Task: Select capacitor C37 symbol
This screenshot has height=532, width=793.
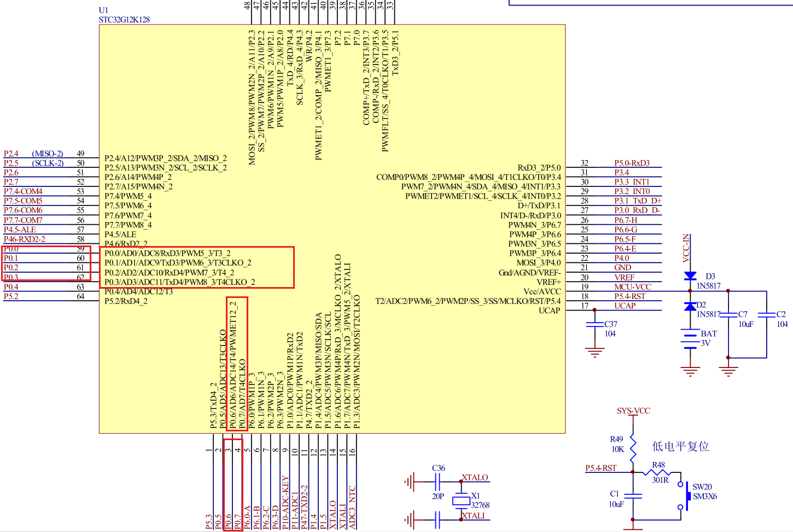Action: 594,325
